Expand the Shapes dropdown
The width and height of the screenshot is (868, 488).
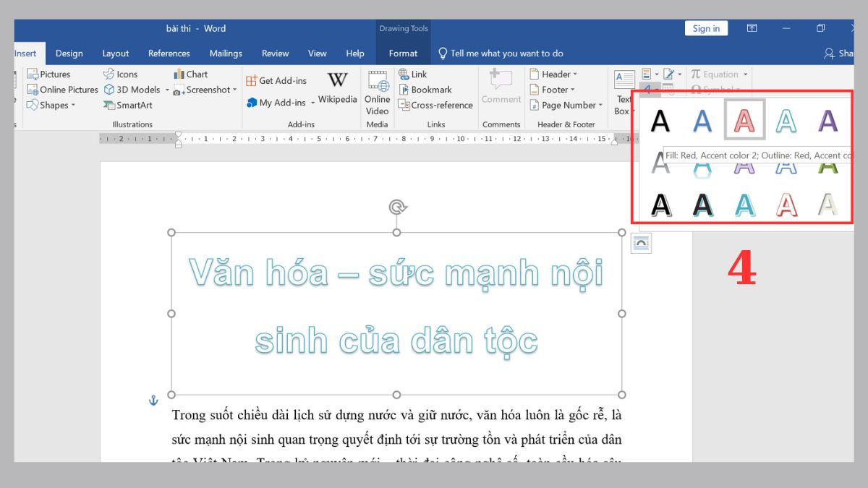52,106
